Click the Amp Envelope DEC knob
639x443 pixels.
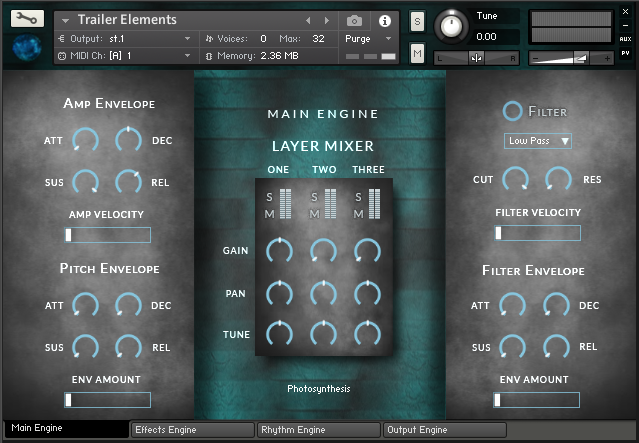[x=128, y=140]
